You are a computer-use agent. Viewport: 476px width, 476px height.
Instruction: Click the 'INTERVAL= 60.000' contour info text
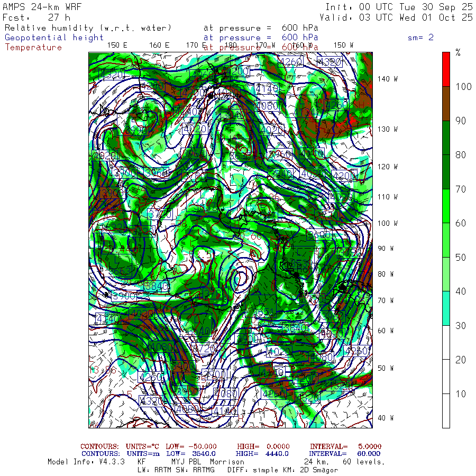click(345, 454)
